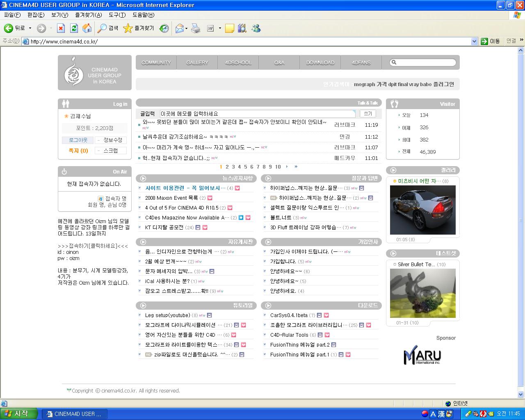Click the power icon in On Air header
Screen dimensions: 525x420
[x=64, y=171]
